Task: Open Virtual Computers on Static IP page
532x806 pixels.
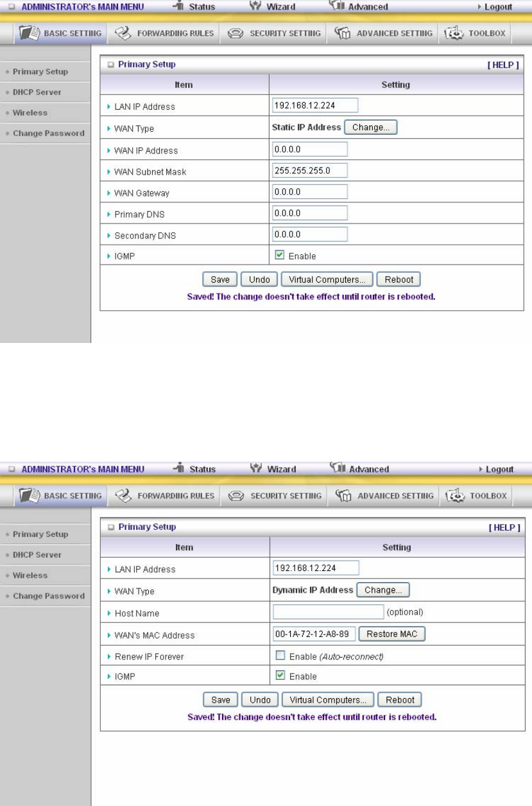Action: 327,279
